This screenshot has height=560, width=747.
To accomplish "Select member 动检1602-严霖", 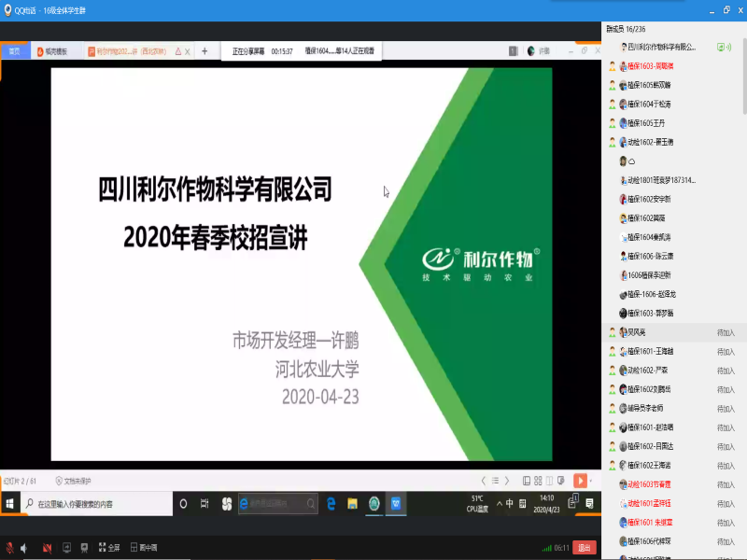I will pyautogui.click(x=672, y=370).
